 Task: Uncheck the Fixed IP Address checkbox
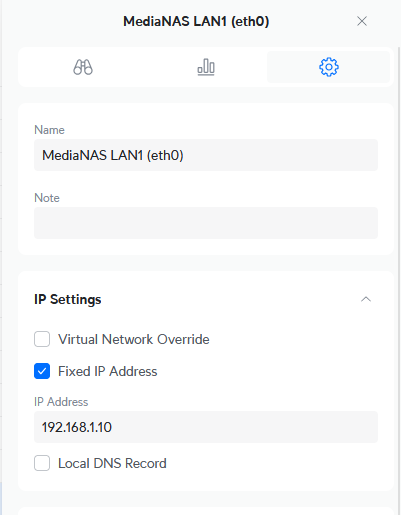click(x=42, y=371)
